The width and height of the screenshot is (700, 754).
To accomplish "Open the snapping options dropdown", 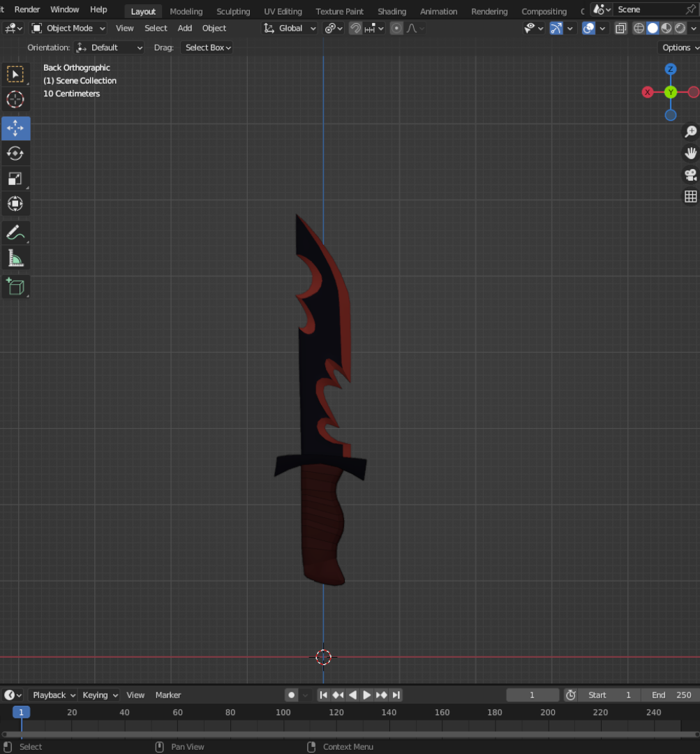I will tap(375, 29).
